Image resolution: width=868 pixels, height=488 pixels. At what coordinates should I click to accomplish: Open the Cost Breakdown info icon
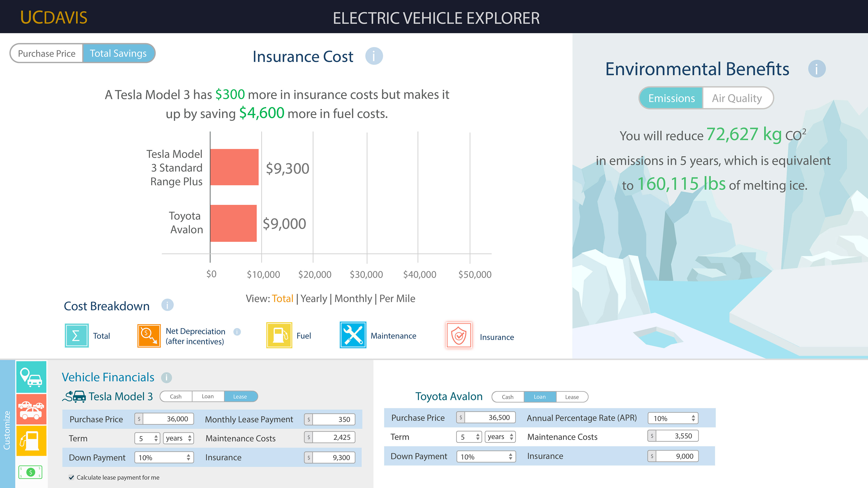click(x=167, y=305)
